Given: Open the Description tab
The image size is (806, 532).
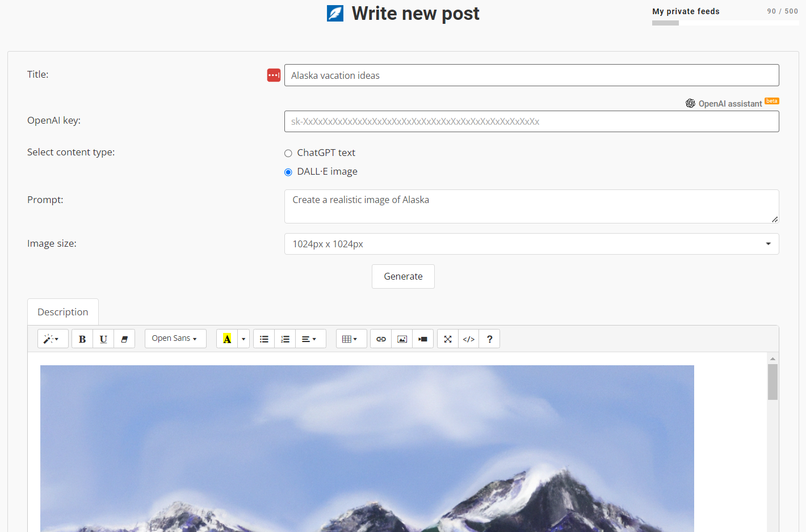Looking at the screenshot, I should (63, 312).
